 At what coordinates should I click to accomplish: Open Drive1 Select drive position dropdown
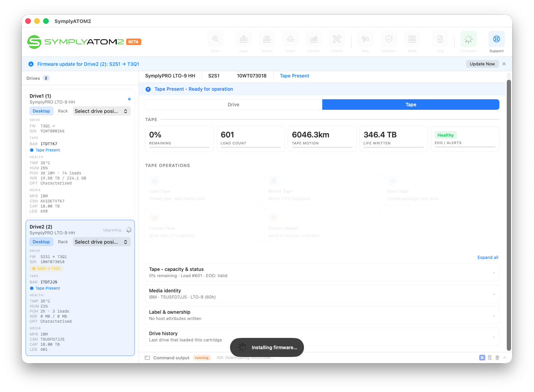(102, 111)
